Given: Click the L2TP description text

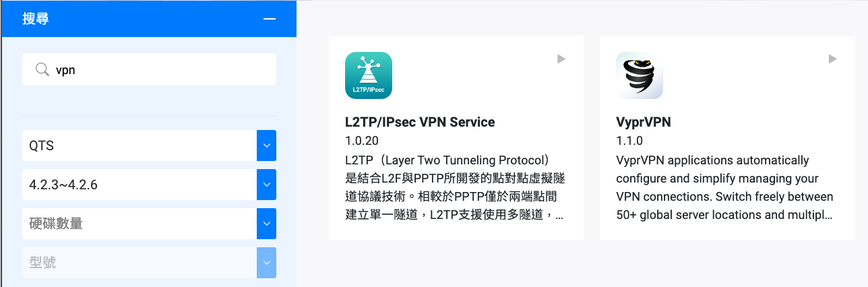Looking at the screenshot, I should tap(456, 188).
